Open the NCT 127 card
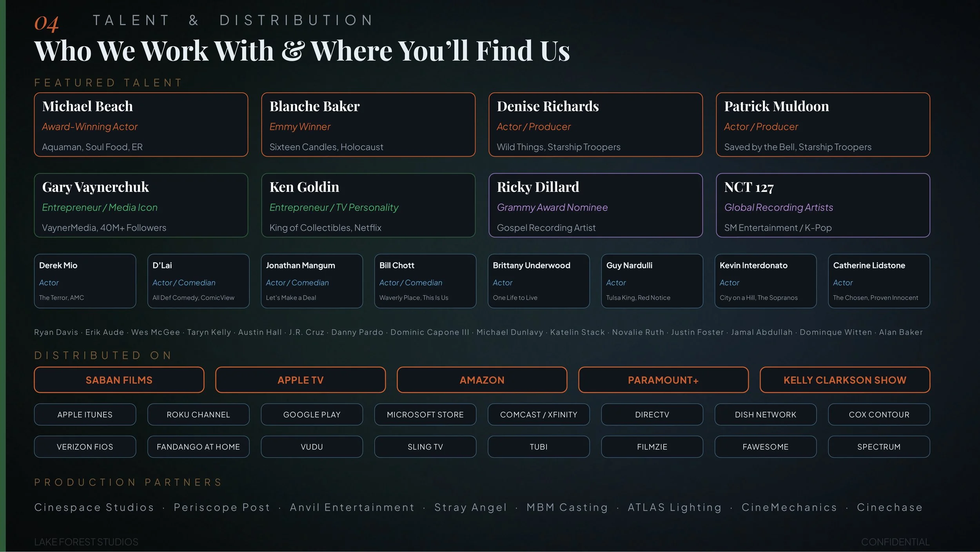The height and width of the screenshot is (552, 980). [823, 205]
